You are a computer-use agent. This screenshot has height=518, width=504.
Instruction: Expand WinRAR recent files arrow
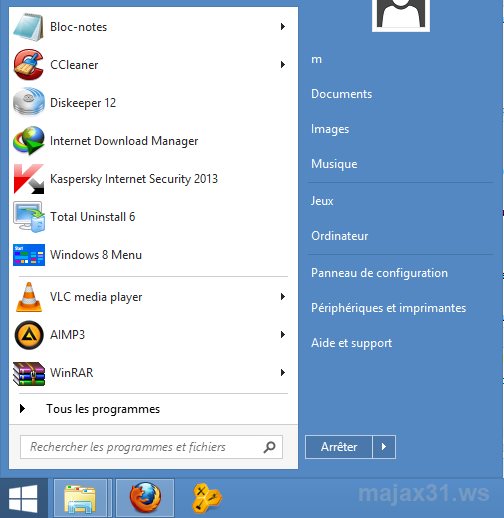[x=283, y=373]
